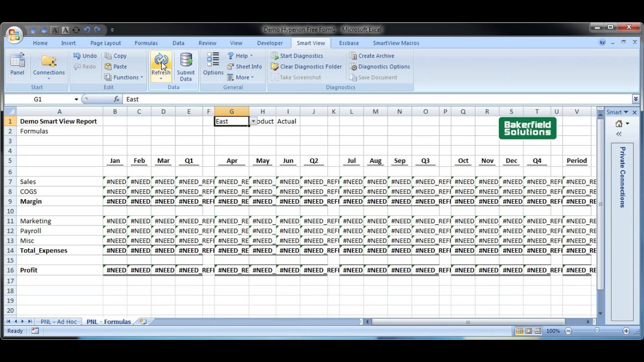644x362 pixels.
Task: Switch to Normal view in status bar
Action: [x=519, y=331]
